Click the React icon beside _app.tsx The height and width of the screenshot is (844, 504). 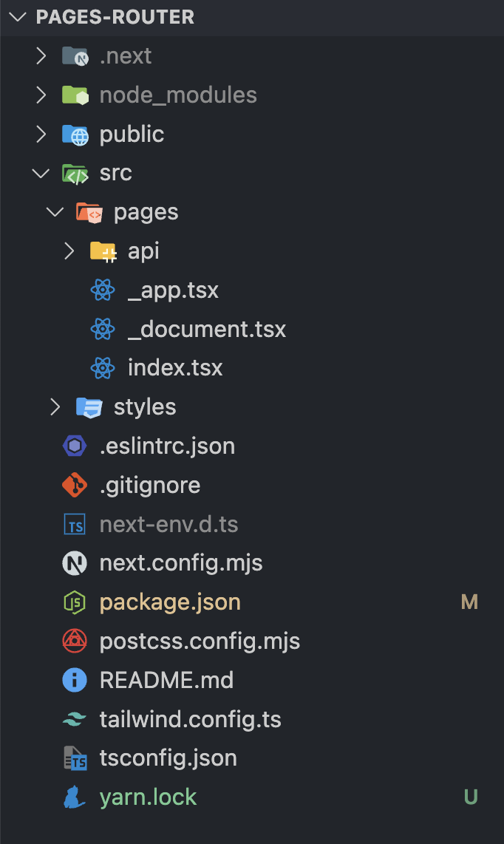tap(103, 290)
